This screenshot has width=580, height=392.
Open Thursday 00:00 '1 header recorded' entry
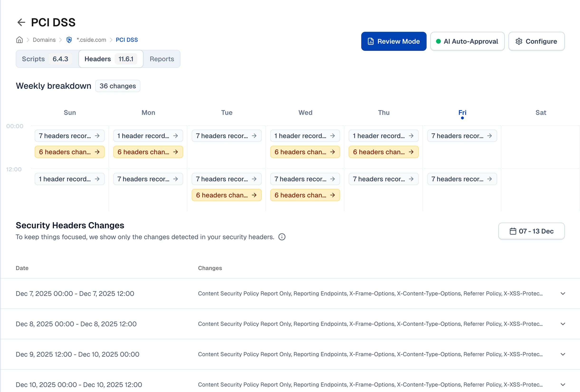click(384, 136)
